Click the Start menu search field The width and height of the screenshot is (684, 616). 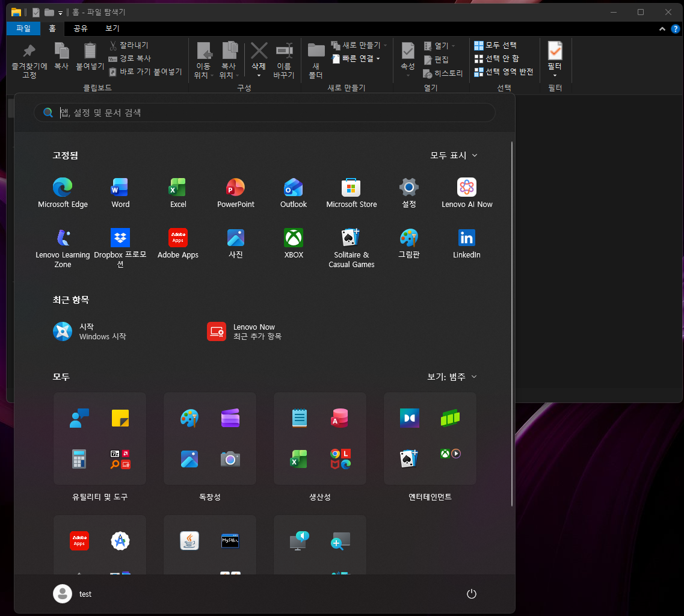[264, 112]
